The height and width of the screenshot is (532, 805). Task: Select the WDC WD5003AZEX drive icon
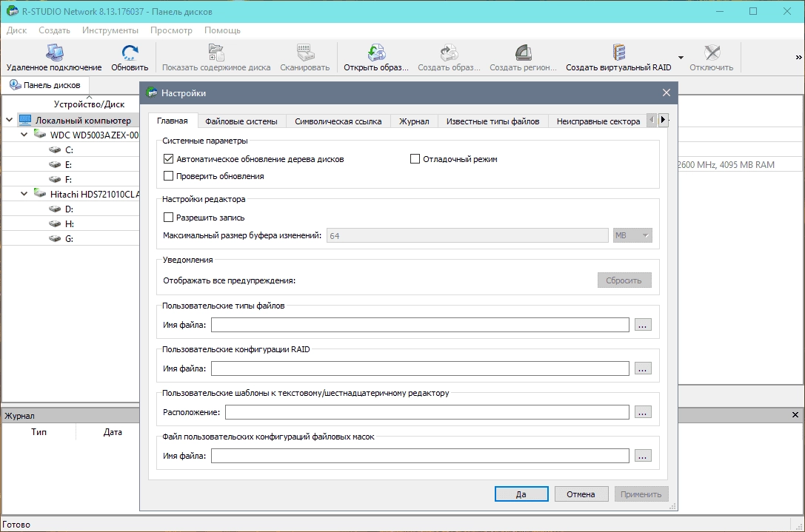[40, 135]
